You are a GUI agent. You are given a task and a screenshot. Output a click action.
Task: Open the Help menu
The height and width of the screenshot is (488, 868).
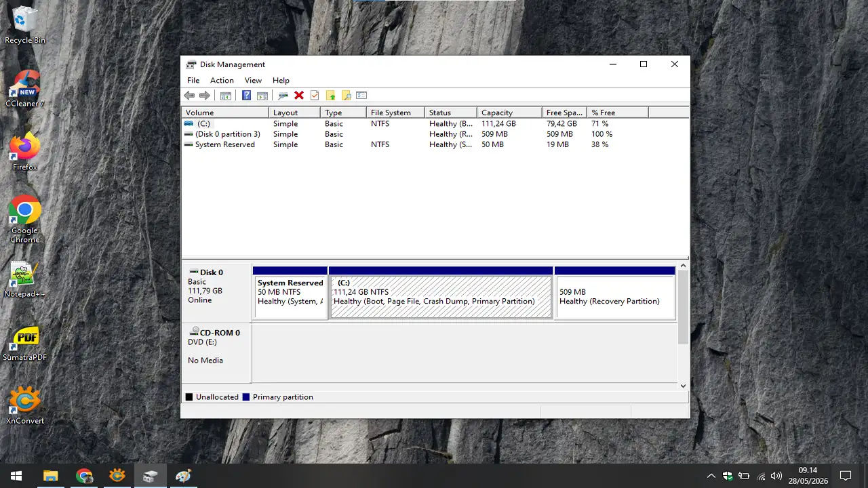click(281, 80)
